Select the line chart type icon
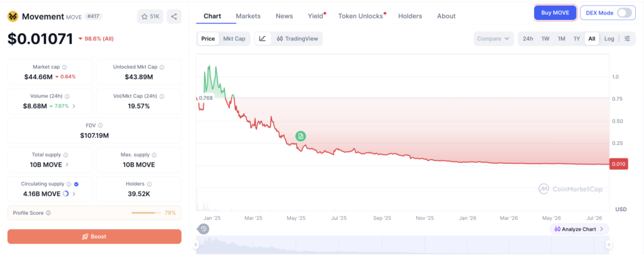 pos(263,38)
